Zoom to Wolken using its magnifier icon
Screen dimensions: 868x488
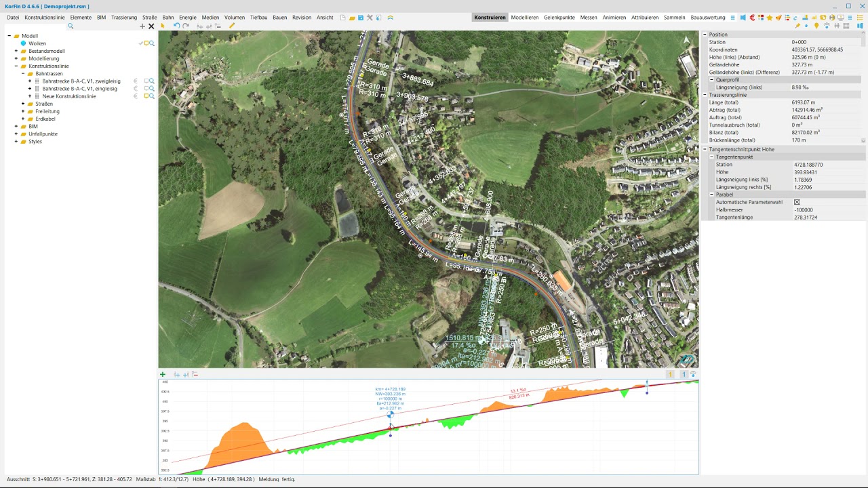click(x=152, y=43)
